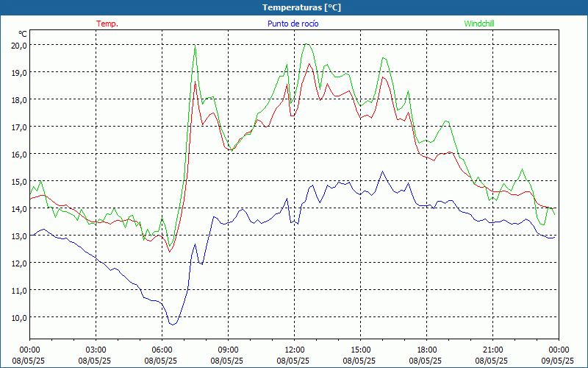Click the 12,0 y-axis value
Image resolution: width=588 pixels, height=368 pixels.
[x=18, y=263]
